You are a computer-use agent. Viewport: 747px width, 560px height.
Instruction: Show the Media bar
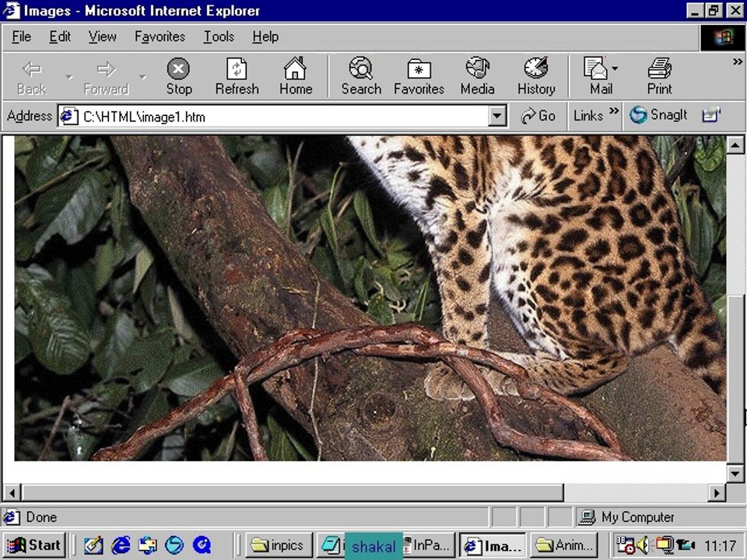pos(477,76)
